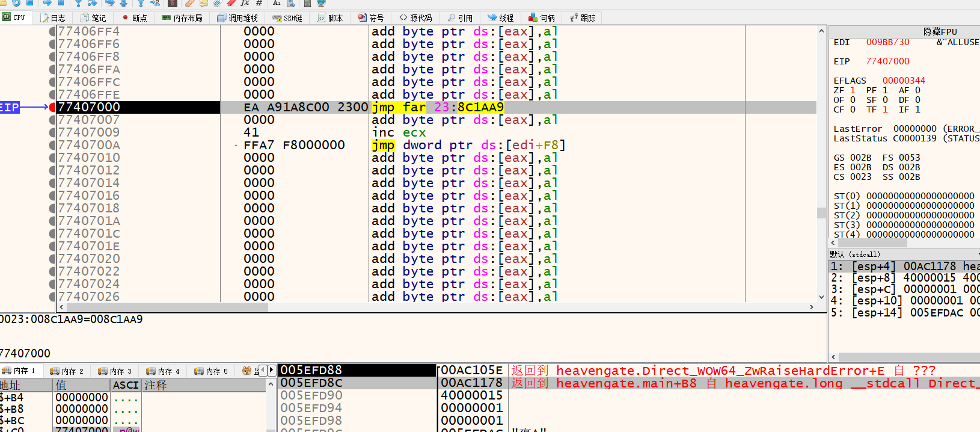980x432 pixels.
Task: Open the 调用堆栈 (Call Stack) tab
Action: (x=237, y=18)
